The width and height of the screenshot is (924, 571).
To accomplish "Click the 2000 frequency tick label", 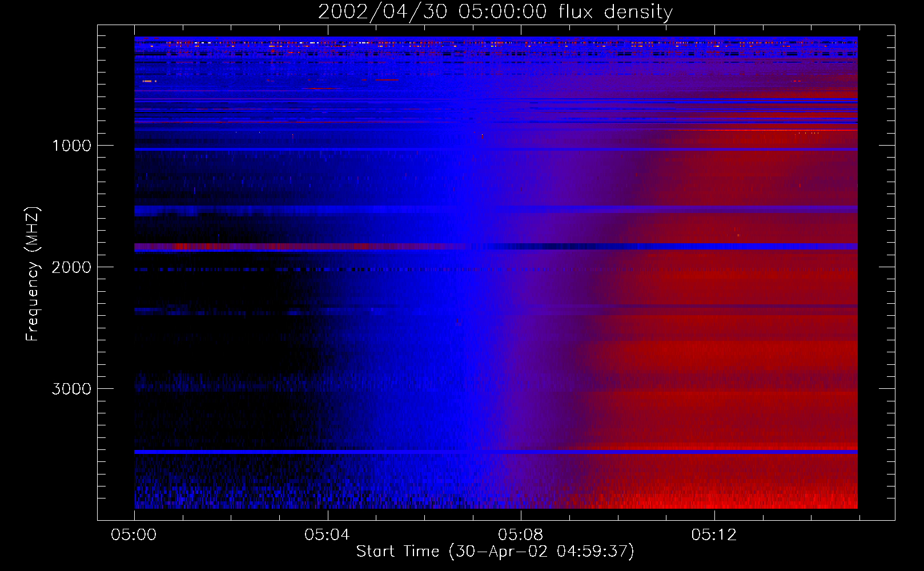I will coord(71,267).
